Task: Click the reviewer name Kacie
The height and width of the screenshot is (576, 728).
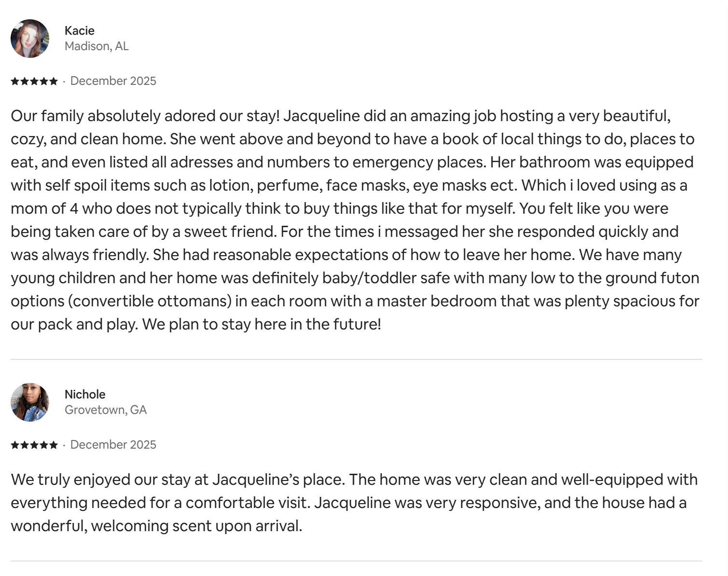Action: coord(80,30)
